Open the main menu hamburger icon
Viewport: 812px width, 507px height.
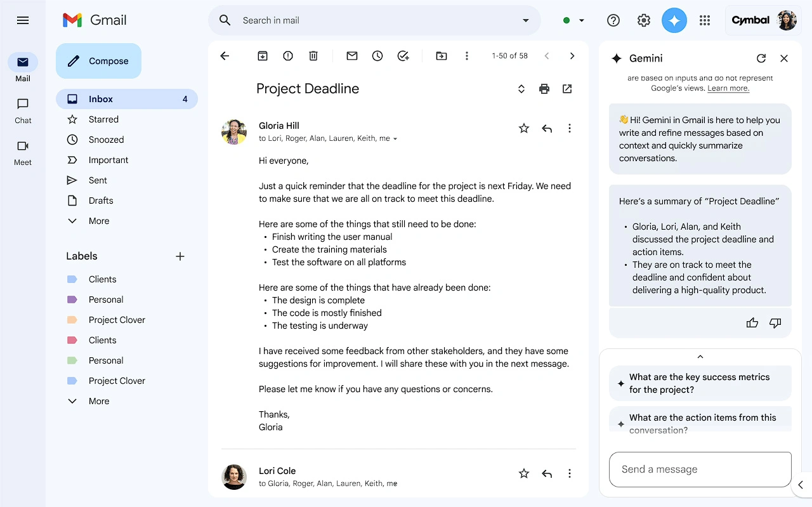click(x=23, y=20)
